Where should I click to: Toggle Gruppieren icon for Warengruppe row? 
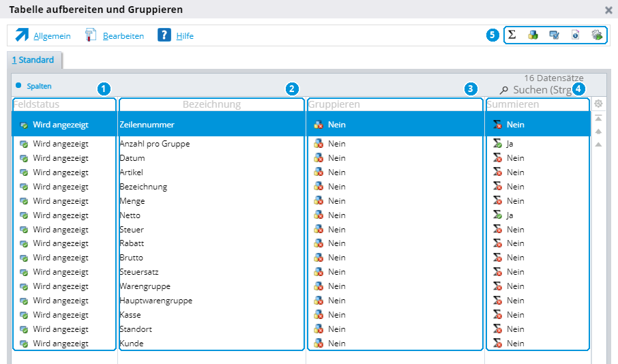(319, 286)
